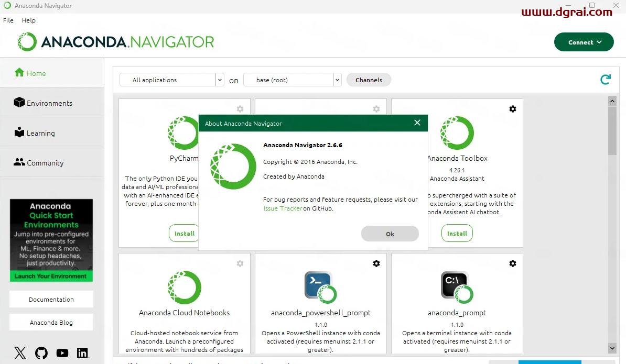Open settings gear on anaconda_powershell_prompt card
This screenshot has height=364, width=626.
[376, 263]
